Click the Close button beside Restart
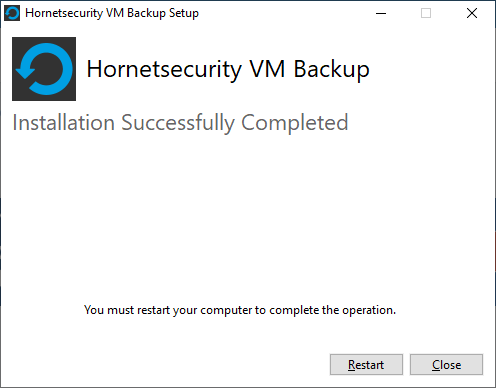The width and height of the screenshot is (496, 388). (x=446, y=364)
